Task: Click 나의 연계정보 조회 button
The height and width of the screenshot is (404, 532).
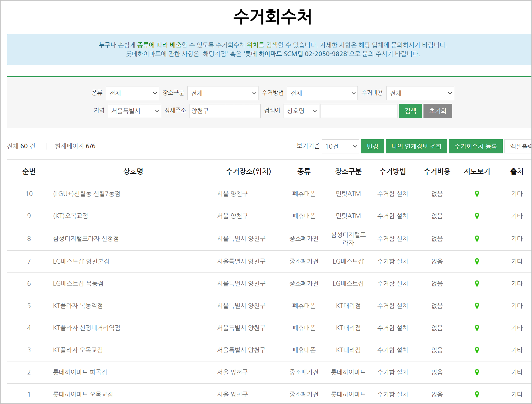Action: coord(416,146)
